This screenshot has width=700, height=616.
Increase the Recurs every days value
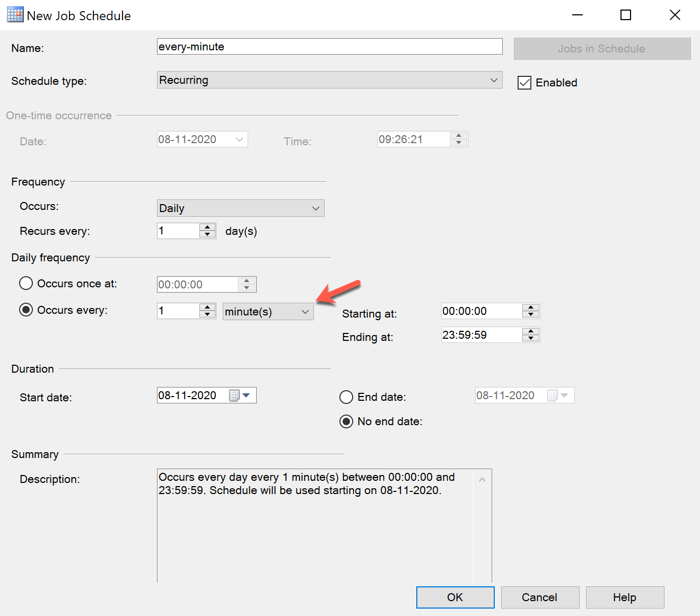pyautogui.click(x=207, y=227)
